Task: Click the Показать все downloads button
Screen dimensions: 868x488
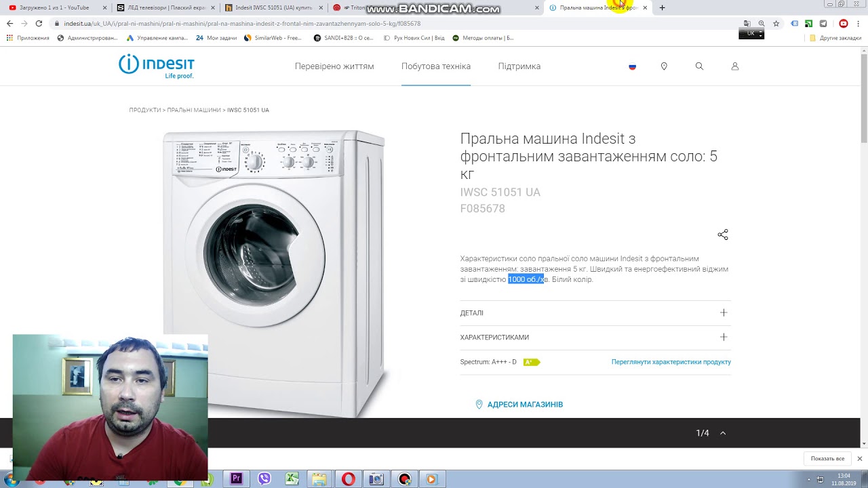Action: (827, 459)
